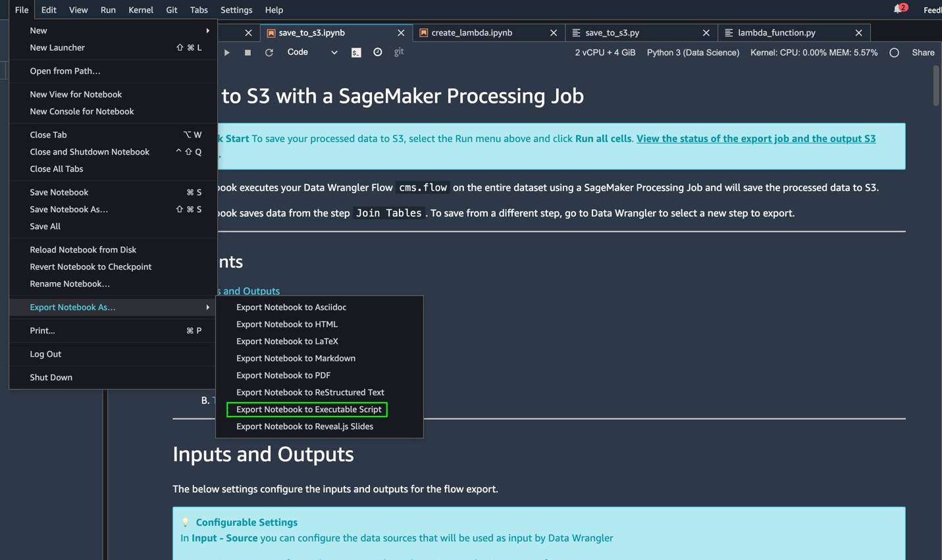Screen dimensions: 942x560
Task: Click the notebook vertical scrollbar
Action: (936, 86)
